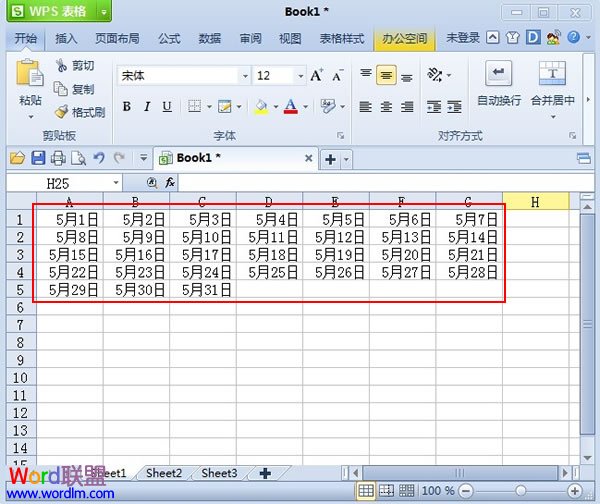Toggle Italic formatting
600x504 pixels.
[x=147, y=107]
